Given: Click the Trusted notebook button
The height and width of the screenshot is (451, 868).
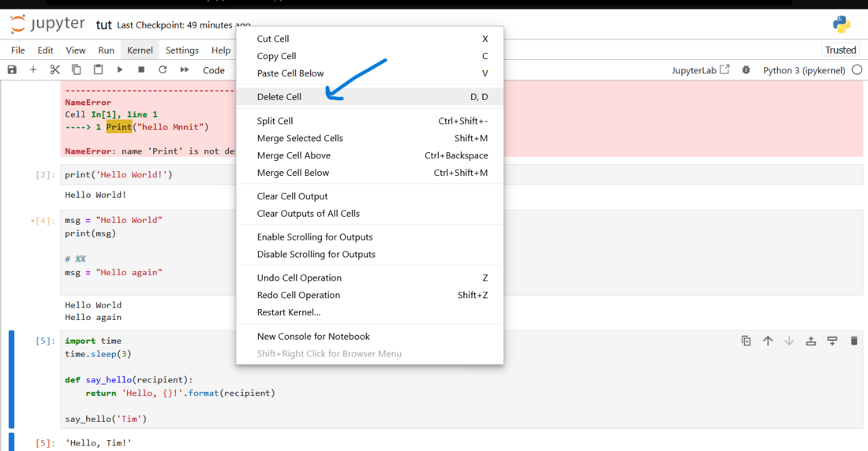Looking at the screenshot, I should coord(840,50).
